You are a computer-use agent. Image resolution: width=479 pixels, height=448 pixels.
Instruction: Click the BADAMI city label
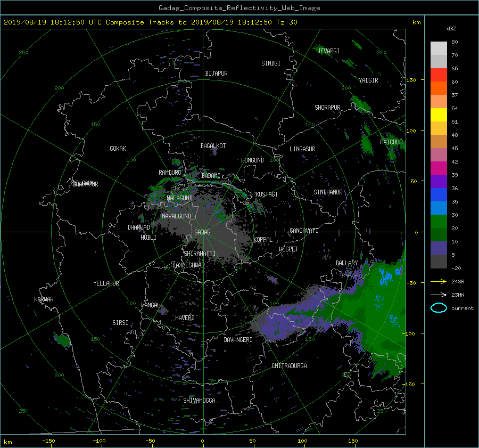(x=211, y=176)
